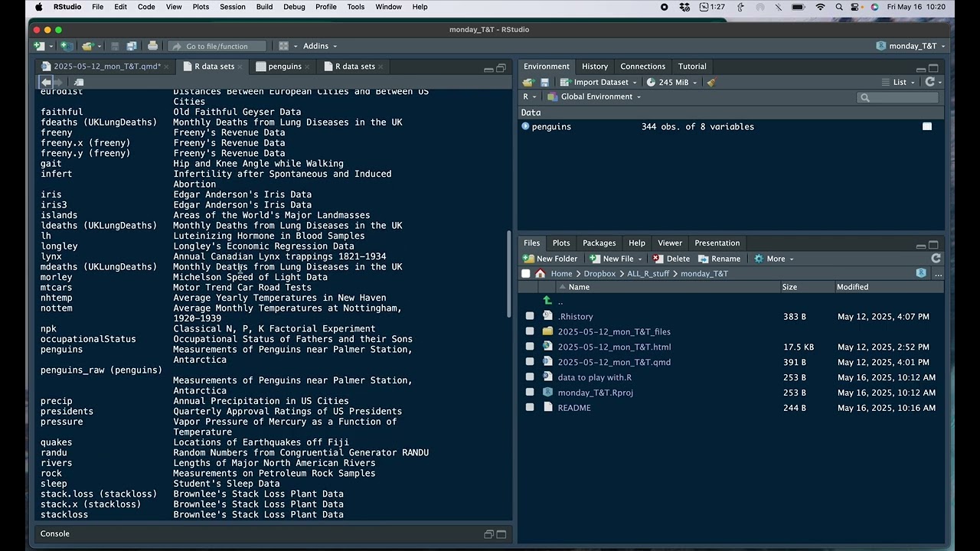The image size is (980, 551).
Task: Click the Delete button in Files pane
Action: [x=671, y=259]
